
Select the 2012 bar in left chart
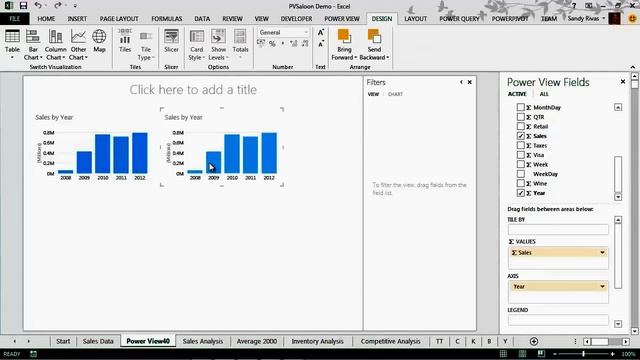click(x=140, y=153)
